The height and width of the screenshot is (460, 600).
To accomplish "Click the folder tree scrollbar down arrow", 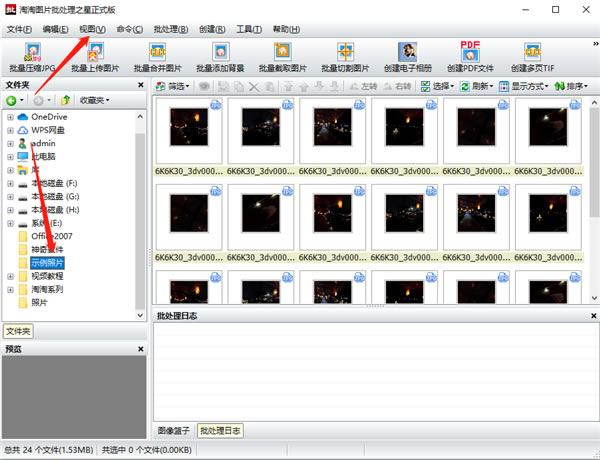I will tap(140, 315).
